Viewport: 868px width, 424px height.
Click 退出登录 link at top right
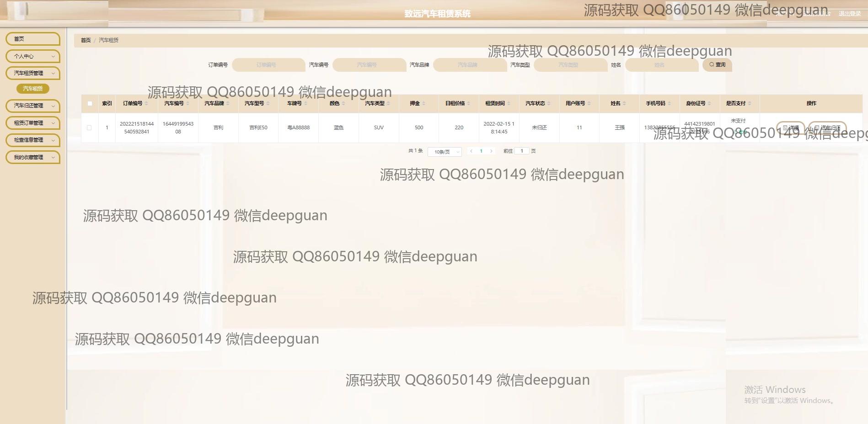coord(849,14)
